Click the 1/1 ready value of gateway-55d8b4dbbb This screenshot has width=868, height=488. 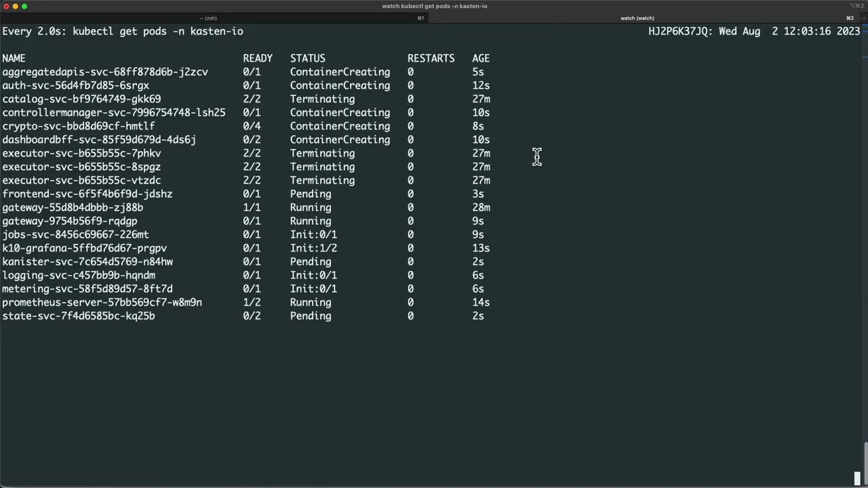pos(252,207)
